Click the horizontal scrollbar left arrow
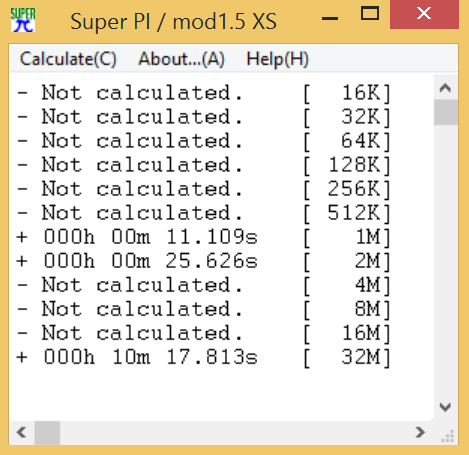469x455 pixels. (22, 432)
